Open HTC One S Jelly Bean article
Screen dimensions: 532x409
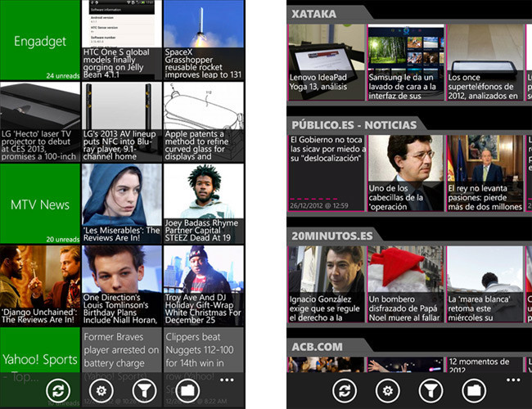122,40
